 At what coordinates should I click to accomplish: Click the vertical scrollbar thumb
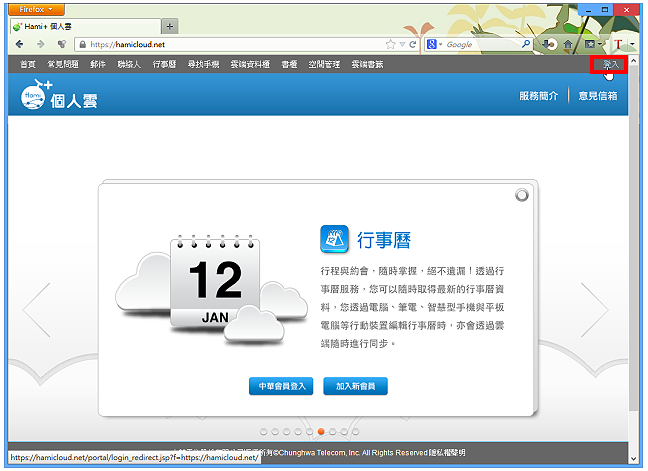[634, 238]
